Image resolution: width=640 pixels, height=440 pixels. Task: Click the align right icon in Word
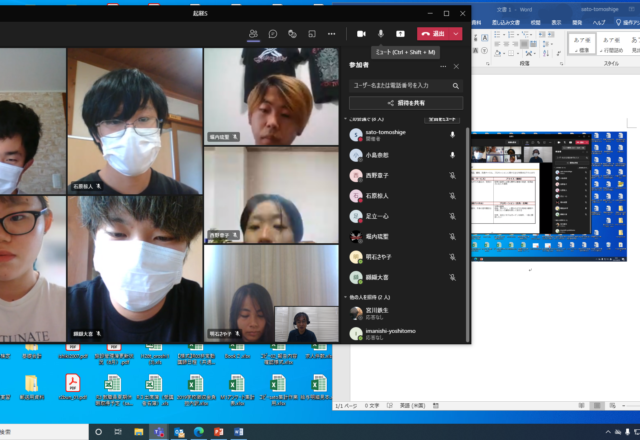(x=515, y=44)
